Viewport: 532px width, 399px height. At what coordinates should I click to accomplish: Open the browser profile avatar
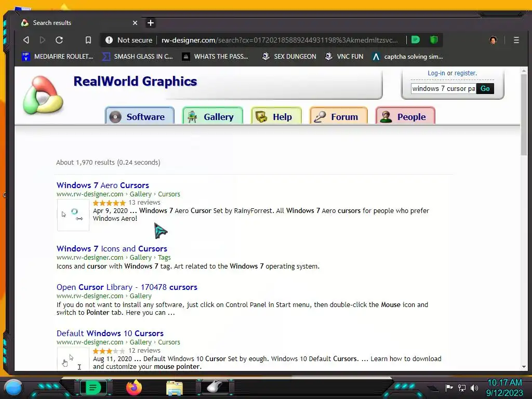pyautogui.click(x=494, y=40)
